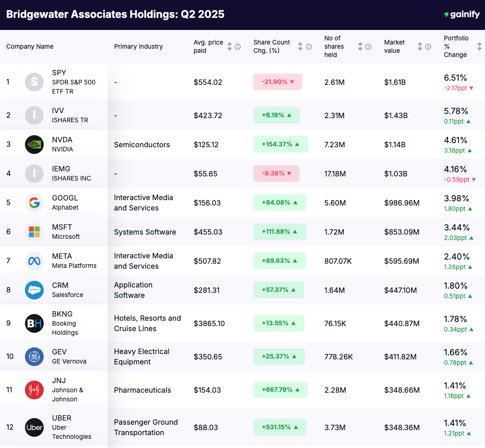Open the UBER Uber Technologies link

(x=72, y=427)
